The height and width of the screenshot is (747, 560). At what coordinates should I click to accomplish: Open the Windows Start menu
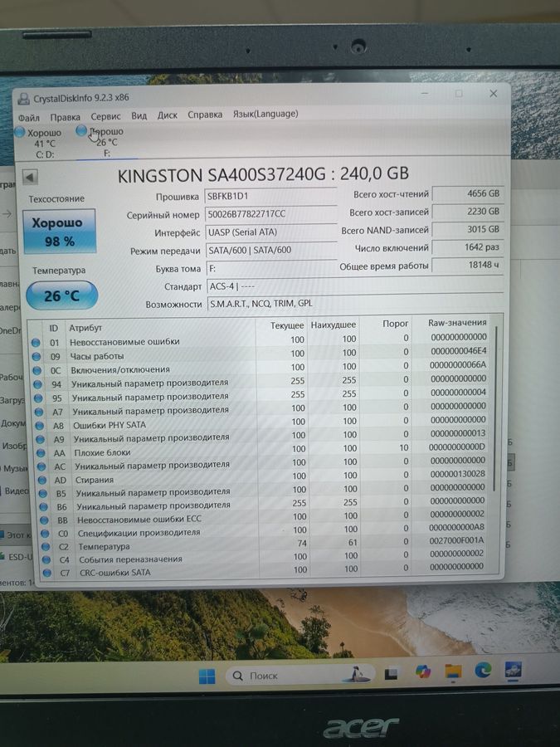207,676
